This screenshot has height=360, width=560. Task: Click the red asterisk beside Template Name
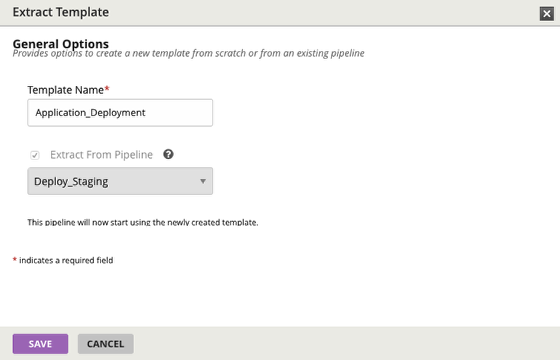tap(107, 89)
